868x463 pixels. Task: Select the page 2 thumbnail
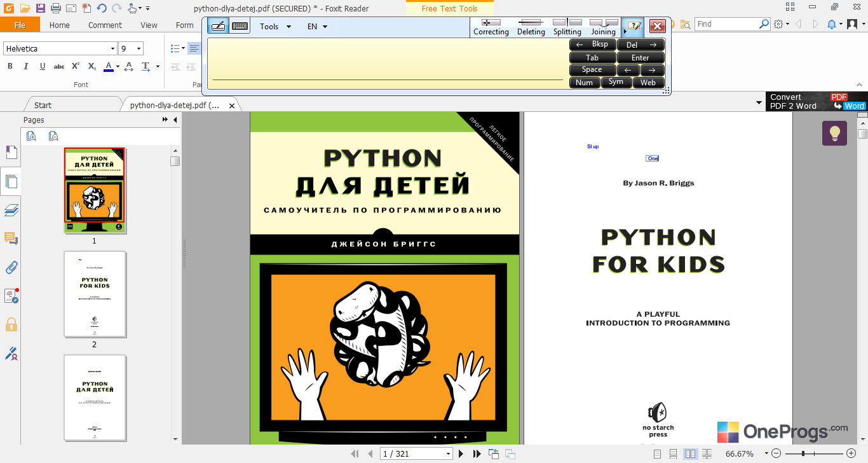point(95,294)
